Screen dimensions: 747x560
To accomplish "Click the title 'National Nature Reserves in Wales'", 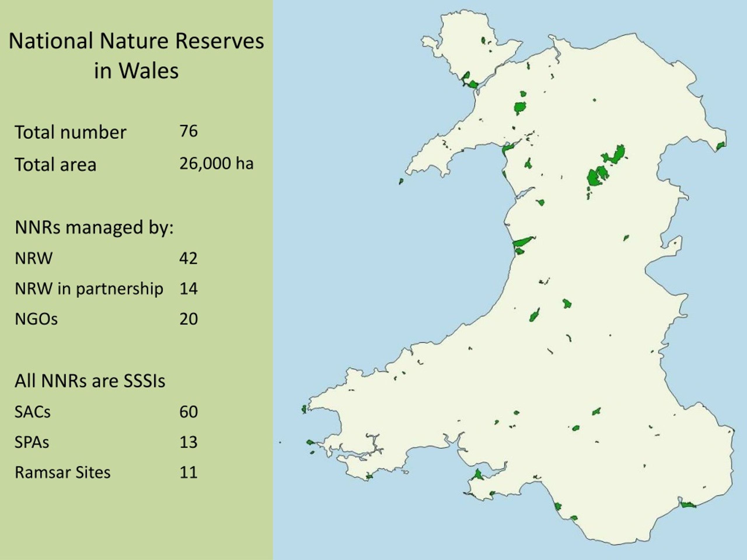I will pos(137,56).
